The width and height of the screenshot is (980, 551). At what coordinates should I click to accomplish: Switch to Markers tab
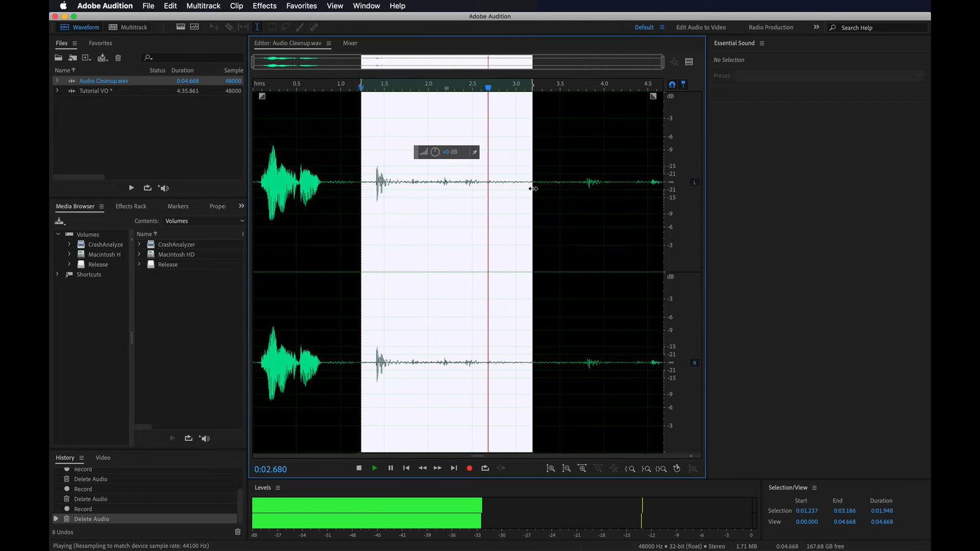coord(178,206)
